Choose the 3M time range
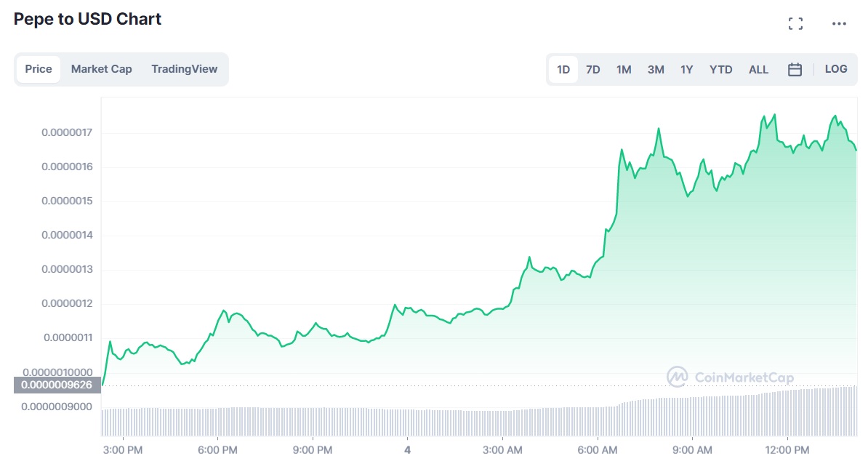 (656, 70)
